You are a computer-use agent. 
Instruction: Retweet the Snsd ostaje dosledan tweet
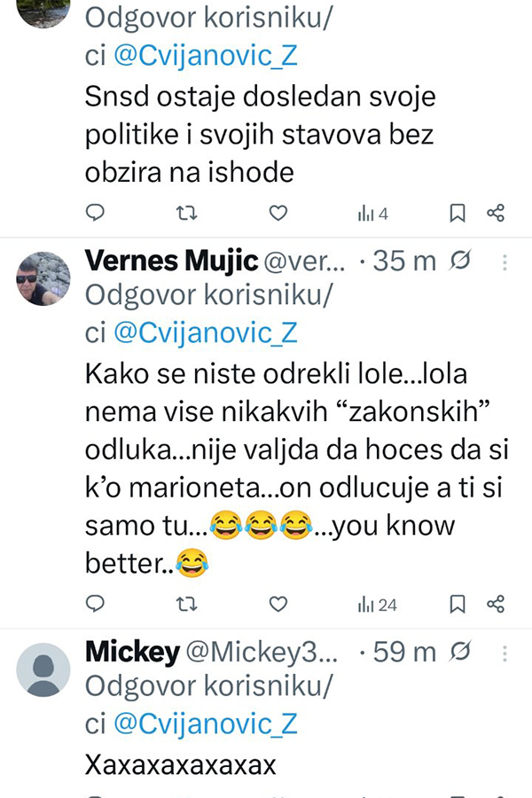point(187,213)
